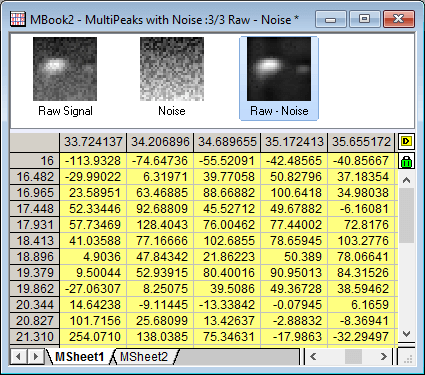Select column header 34.206896
The image size is (425, 375).
(160, 142)
